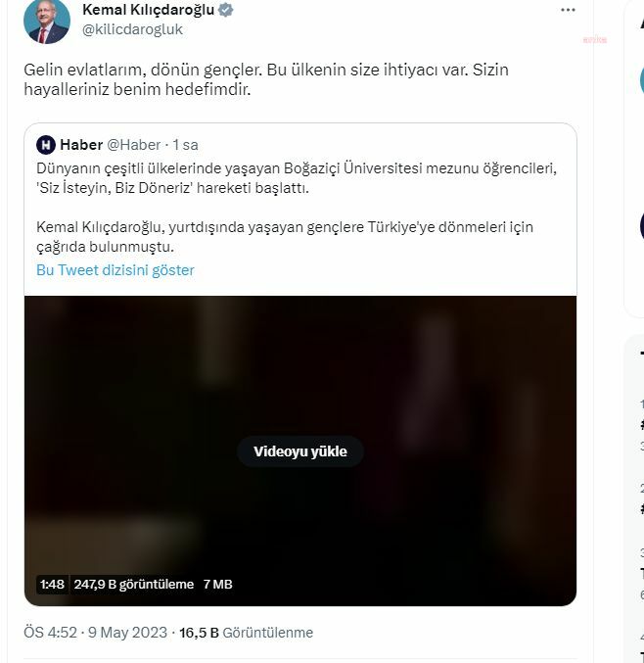This screenshot has width=644, height=663.
Task: Click the 1:48 video duration badge
Action: click(52, 585)
